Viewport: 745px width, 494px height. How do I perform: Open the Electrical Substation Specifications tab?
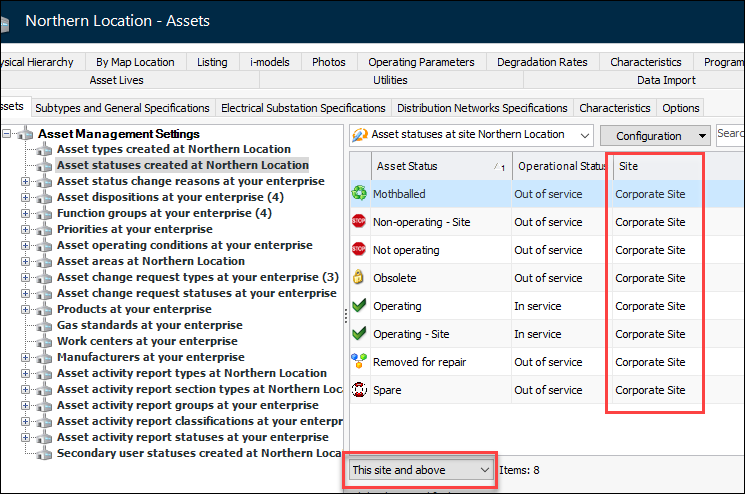303,108
